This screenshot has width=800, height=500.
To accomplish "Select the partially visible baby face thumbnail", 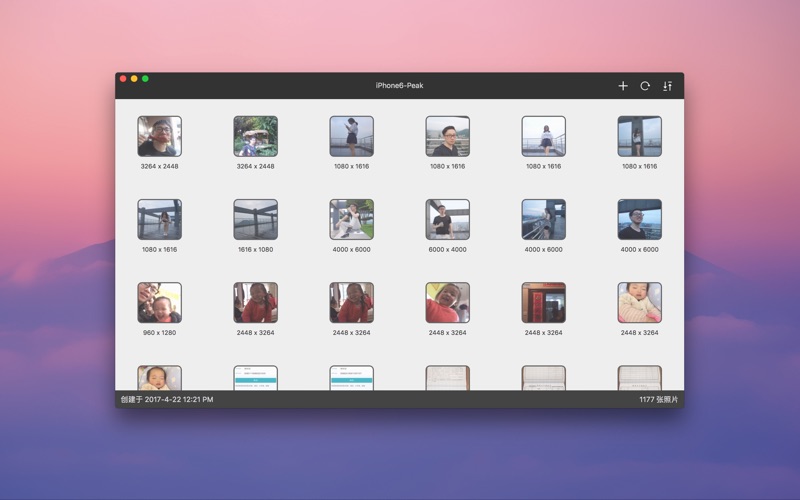I will point(160,378).
